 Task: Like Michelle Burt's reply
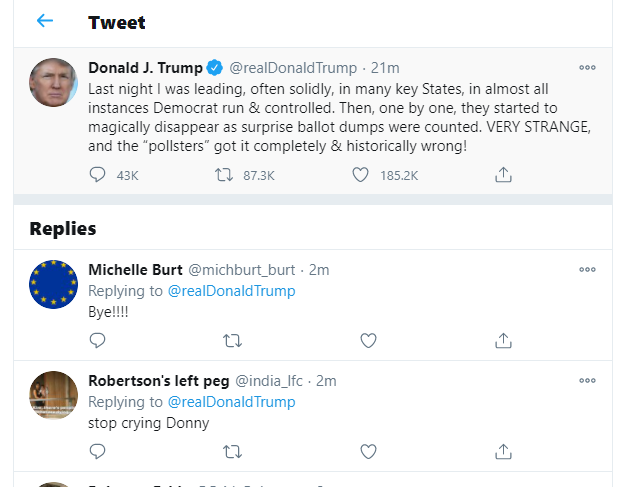click(x=368, y=340)
